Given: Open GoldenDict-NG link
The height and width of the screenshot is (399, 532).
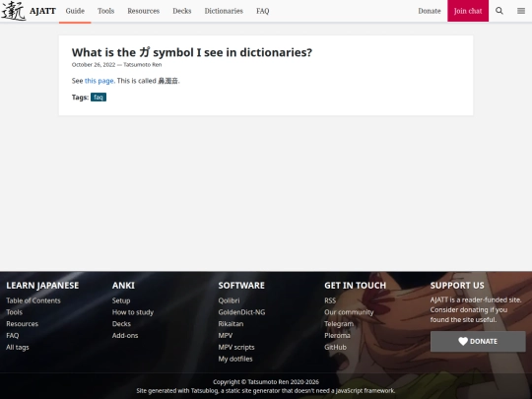Looking at the screenshot, I should (x=241, y=312).
